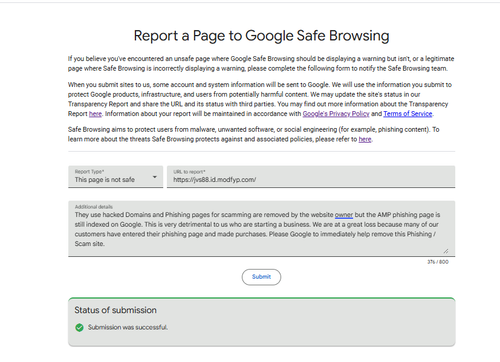Open the policies 'here' link

[x=365, y=139]
